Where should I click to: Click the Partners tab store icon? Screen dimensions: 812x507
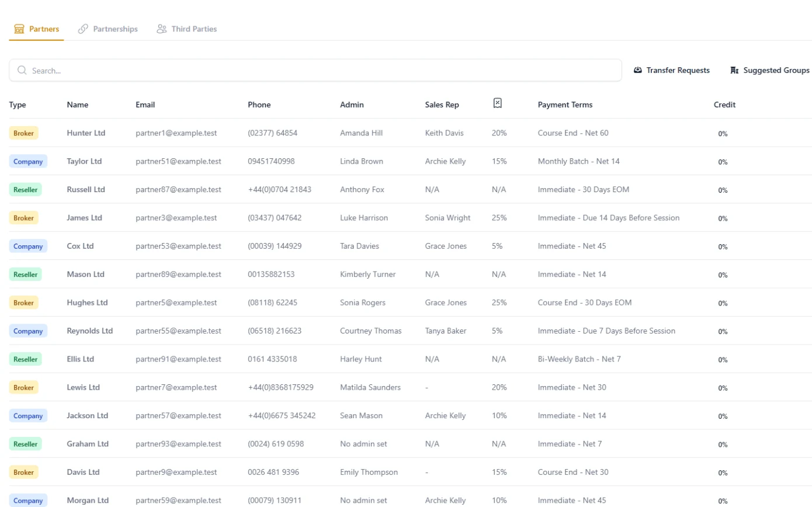coord(19,29)
